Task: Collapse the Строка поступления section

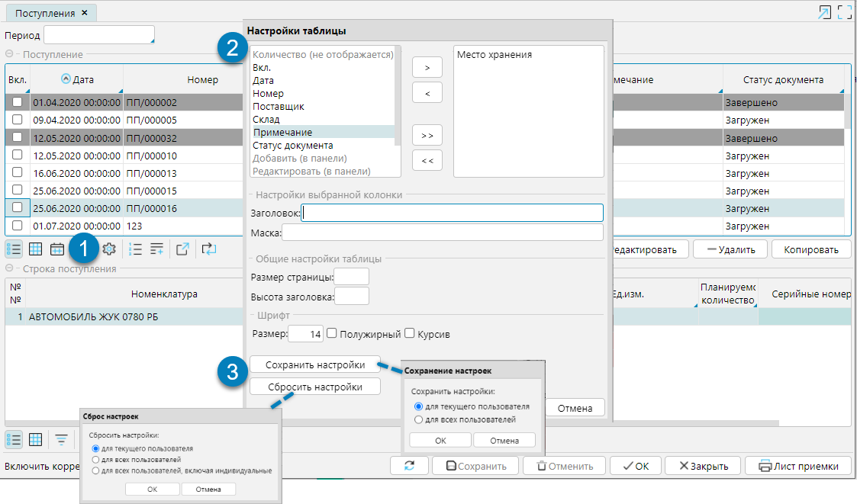Action: [x=9, y=268]
